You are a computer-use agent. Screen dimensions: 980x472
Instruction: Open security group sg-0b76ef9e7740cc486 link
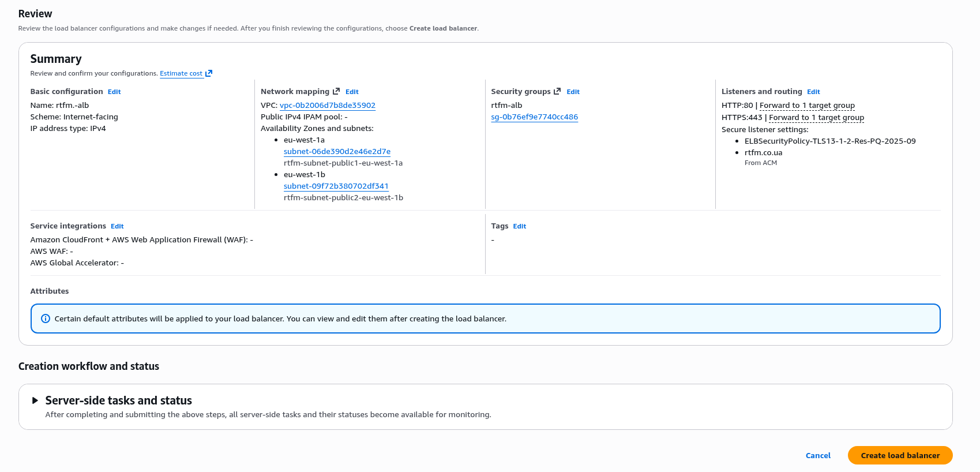coord(534,117)
